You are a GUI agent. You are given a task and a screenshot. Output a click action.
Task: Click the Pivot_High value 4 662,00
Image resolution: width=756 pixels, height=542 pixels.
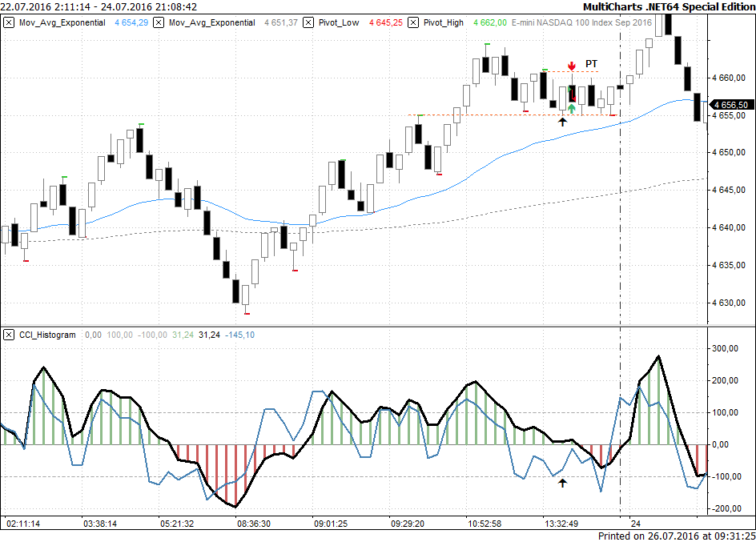point(490,22)
